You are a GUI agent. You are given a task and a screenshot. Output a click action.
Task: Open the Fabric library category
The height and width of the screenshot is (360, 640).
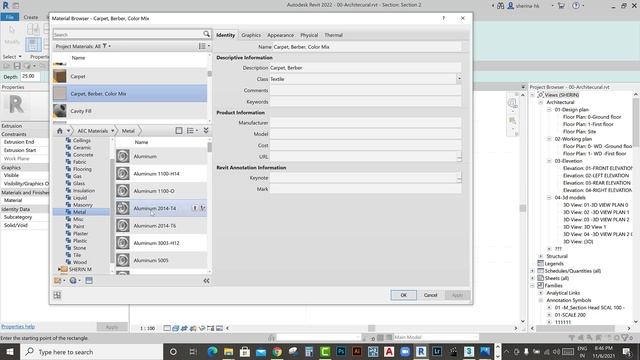point(80,162)
